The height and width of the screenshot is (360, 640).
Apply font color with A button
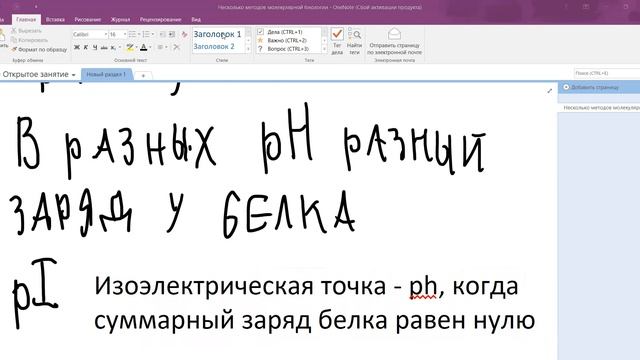143,47
